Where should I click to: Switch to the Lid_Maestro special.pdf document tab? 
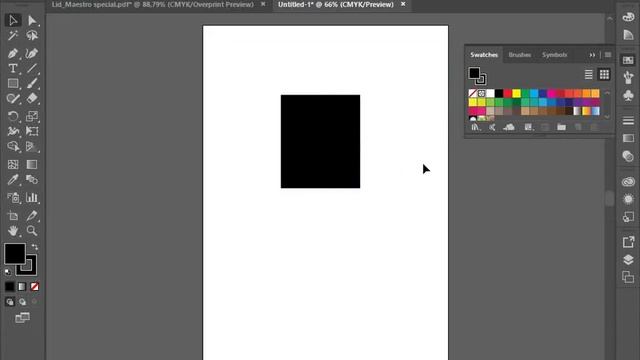(x=153, y=4)
